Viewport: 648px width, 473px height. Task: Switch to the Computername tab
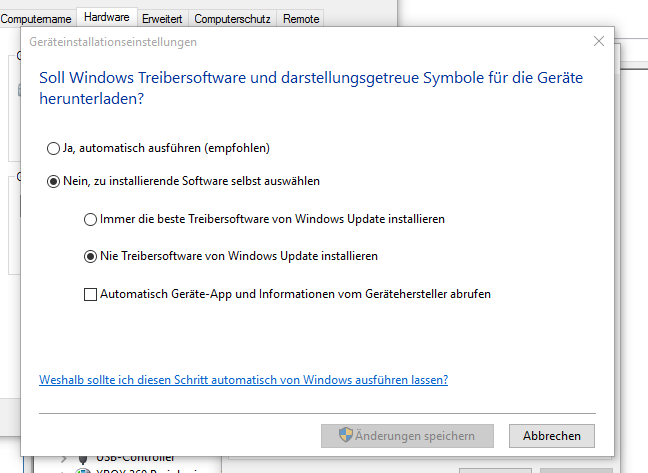point(36,19)
